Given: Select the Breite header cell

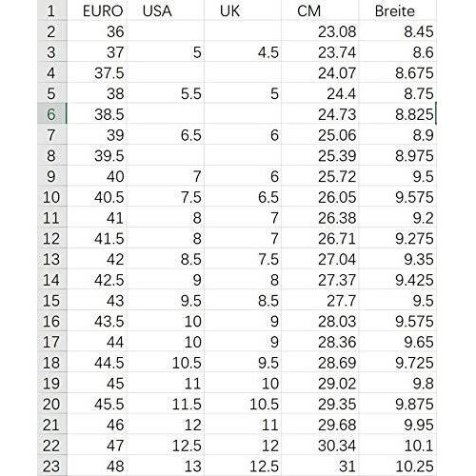Looking at the screenshot, I should click(x=397, y=10).
